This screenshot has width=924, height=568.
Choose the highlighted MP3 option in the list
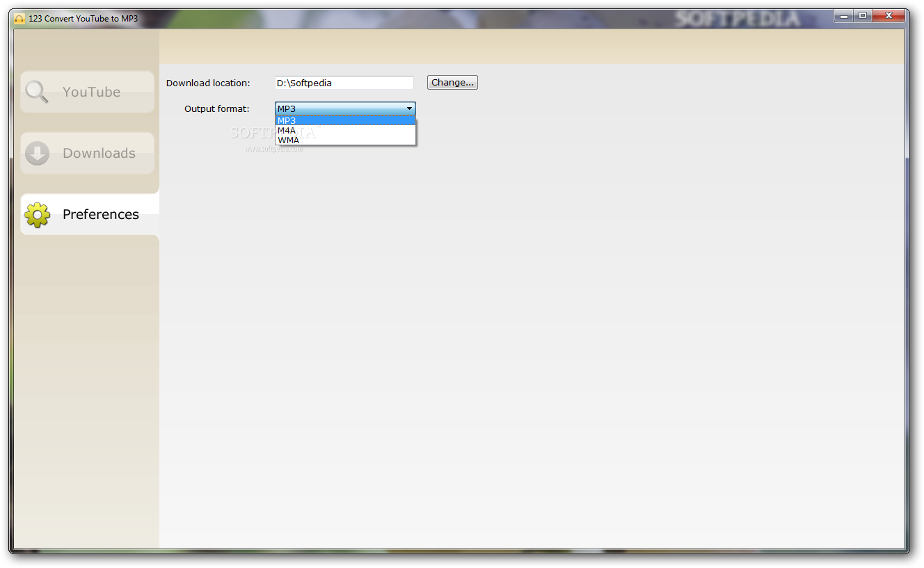[x=345, y=120]
